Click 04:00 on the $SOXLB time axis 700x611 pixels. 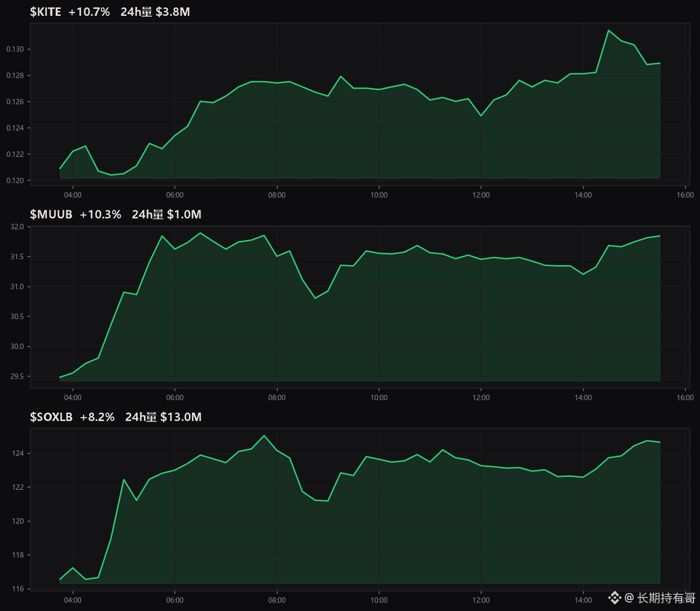coord(73,600)
